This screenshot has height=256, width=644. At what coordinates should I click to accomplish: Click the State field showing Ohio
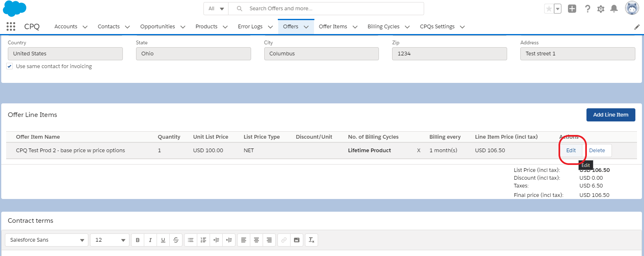(x=194, y=54)
